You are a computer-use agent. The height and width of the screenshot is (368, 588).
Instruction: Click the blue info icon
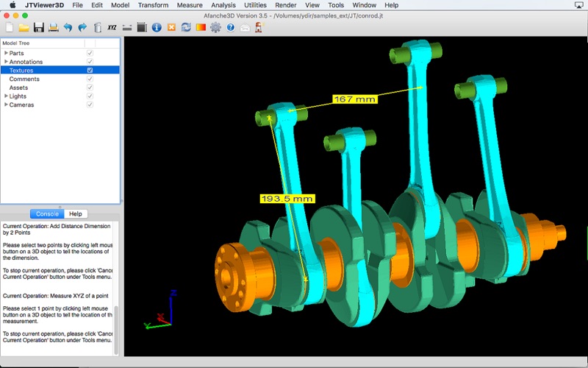click(157, 28)
